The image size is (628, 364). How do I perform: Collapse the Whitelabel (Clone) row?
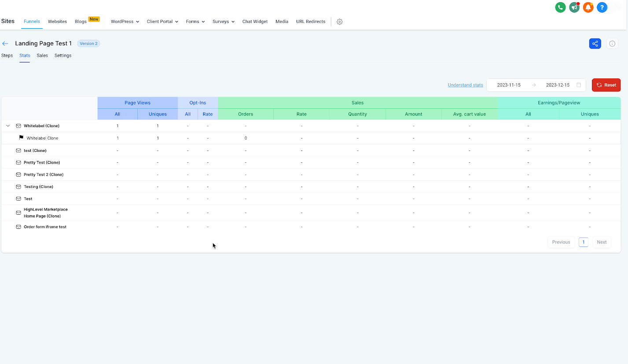(x=8, y=126)
